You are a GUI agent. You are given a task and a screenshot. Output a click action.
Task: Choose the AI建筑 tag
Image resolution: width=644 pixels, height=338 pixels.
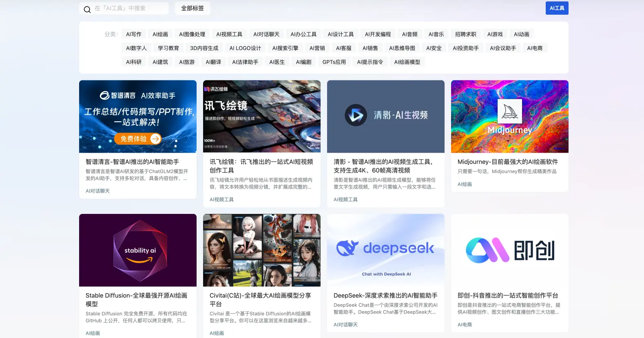click(x=160, y=62)
